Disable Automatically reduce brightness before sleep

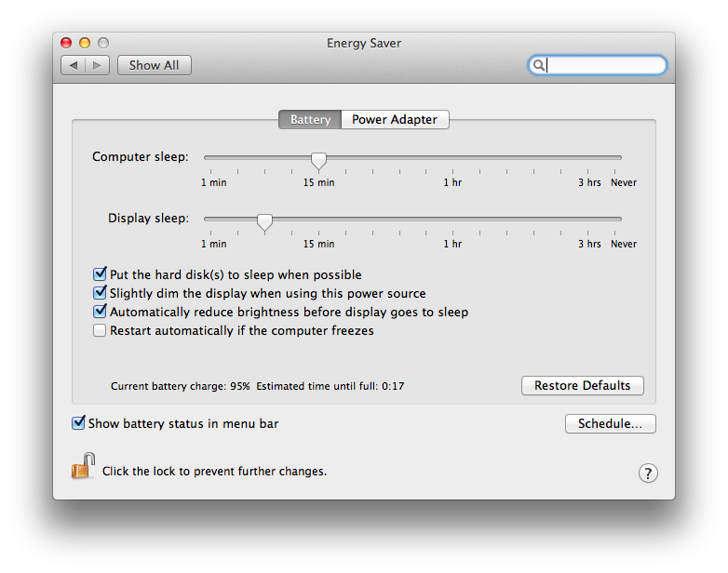(x=100, y=312)
